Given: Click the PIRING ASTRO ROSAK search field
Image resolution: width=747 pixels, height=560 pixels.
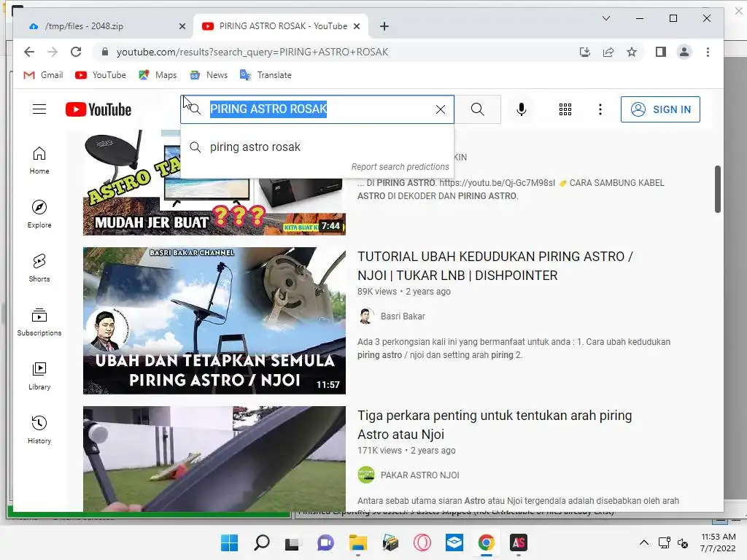Looking at the screenshot, I should (317, 109).
